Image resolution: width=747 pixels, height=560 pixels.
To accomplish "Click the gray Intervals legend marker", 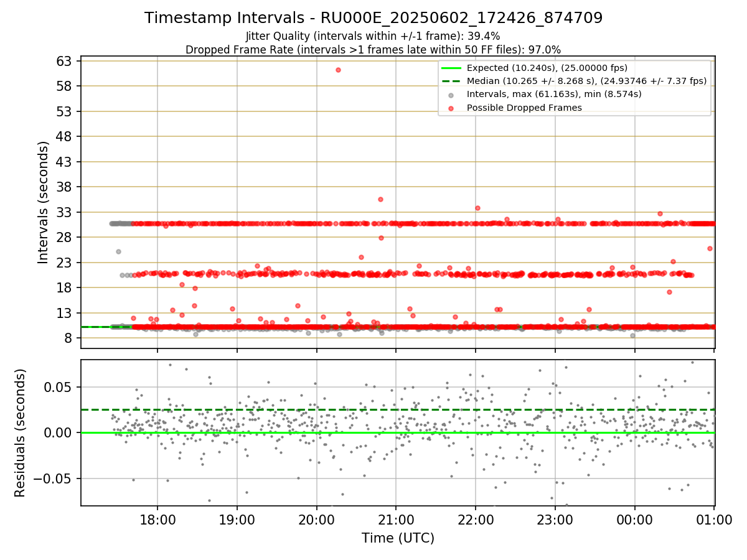I will point(451,95).
